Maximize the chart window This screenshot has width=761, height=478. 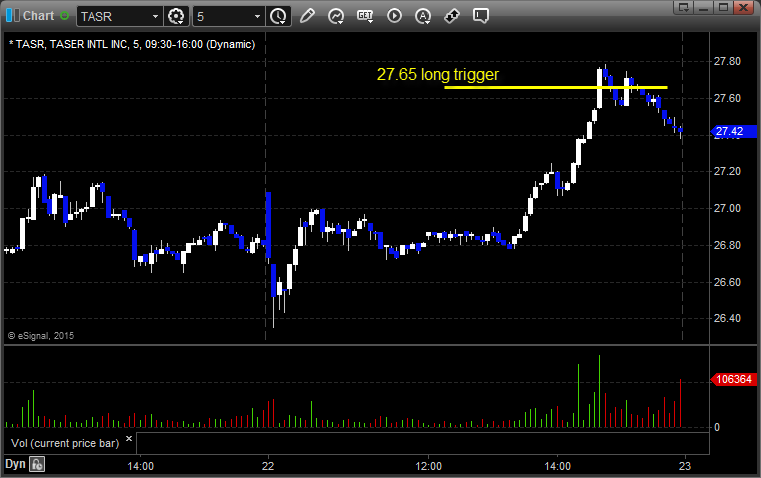(x=723, y=7)
